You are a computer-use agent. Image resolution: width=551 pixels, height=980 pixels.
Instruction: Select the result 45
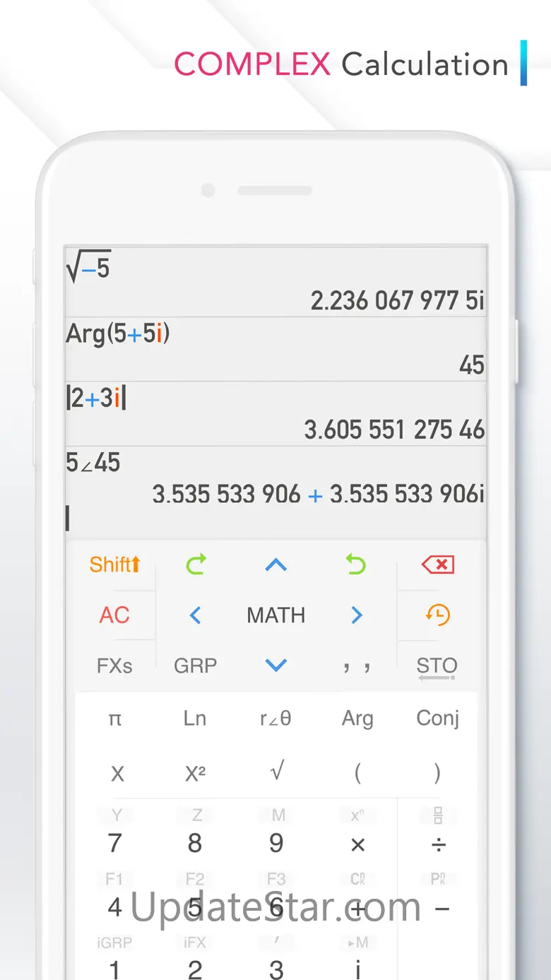[472, 365]
